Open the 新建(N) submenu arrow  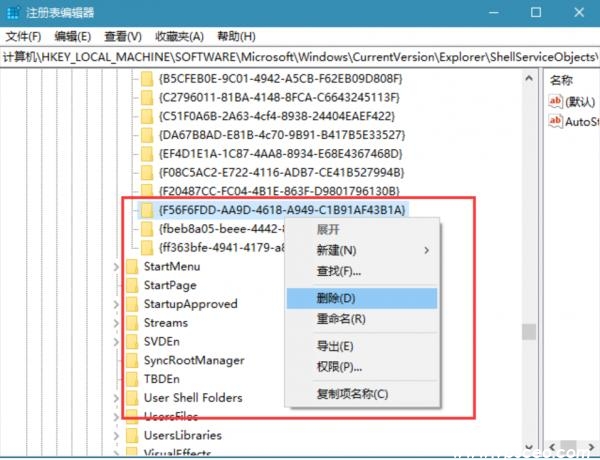[426, 251]
